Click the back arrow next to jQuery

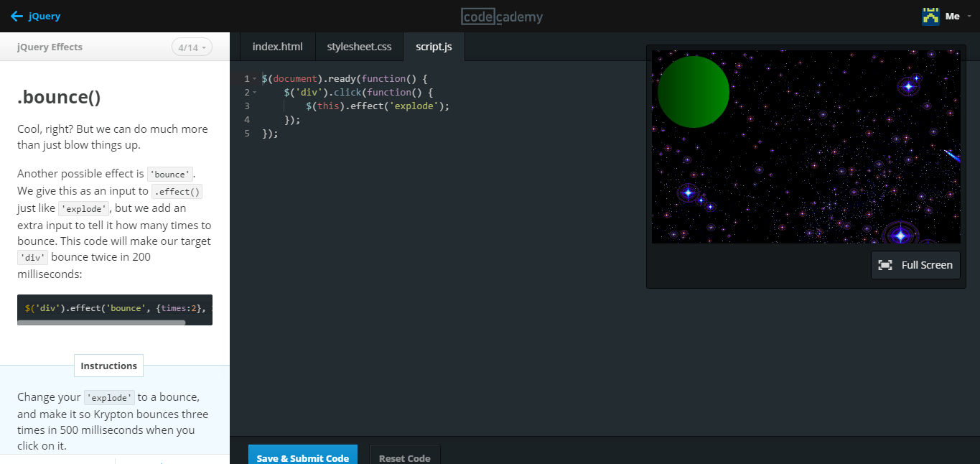click(x=17, y=16)
